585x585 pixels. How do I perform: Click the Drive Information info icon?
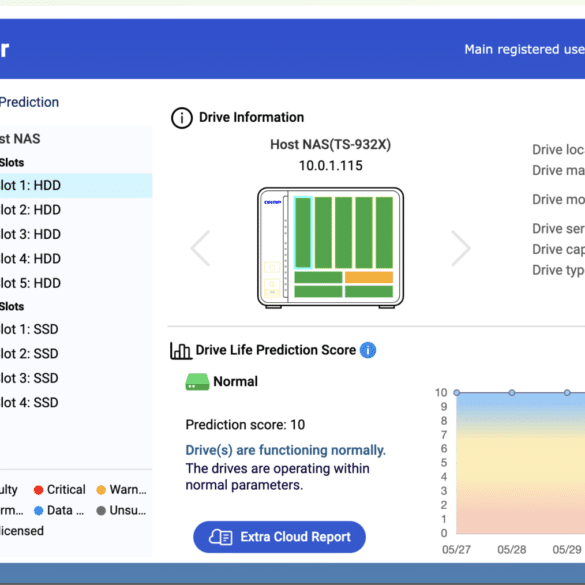tap(182, 118)
